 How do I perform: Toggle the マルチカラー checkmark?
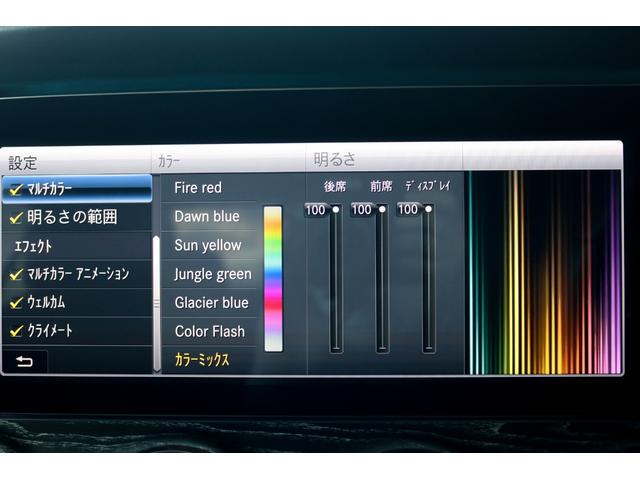15,188
